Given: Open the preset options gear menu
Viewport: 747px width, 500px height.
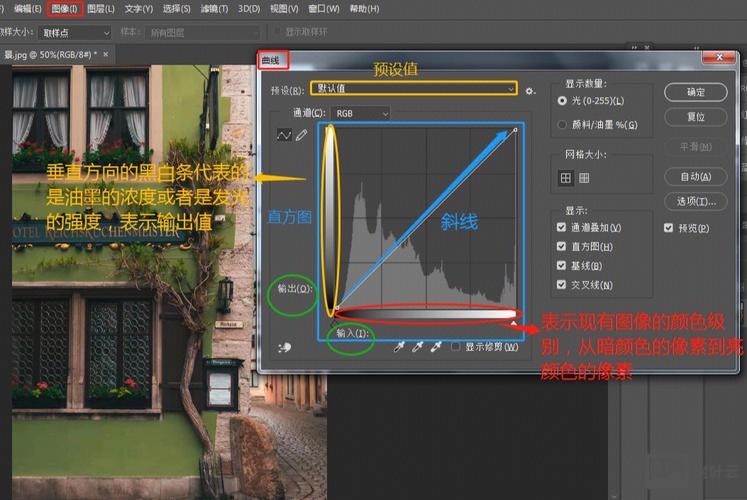Looking at the screenshot, I should coord(530,91).
